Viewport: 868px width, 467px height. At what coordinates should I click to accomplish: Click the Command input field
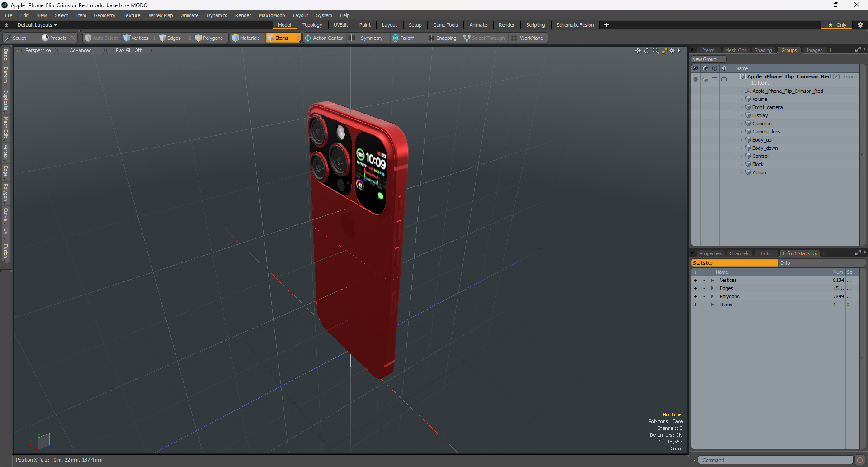tap(775, 460)
